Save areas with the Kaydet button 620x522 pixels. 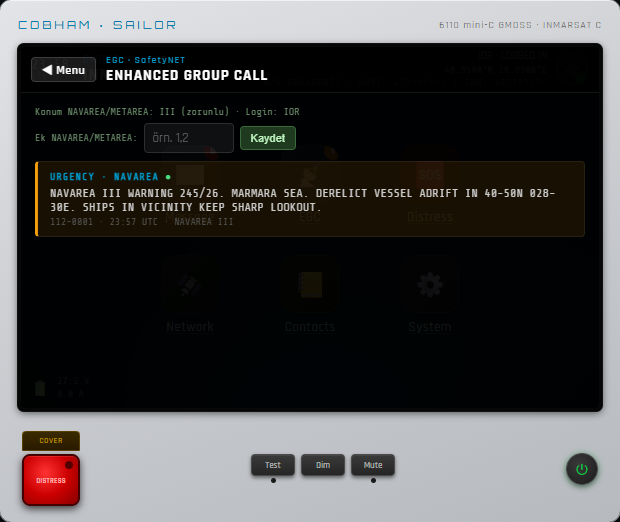[x=268, y=138]
